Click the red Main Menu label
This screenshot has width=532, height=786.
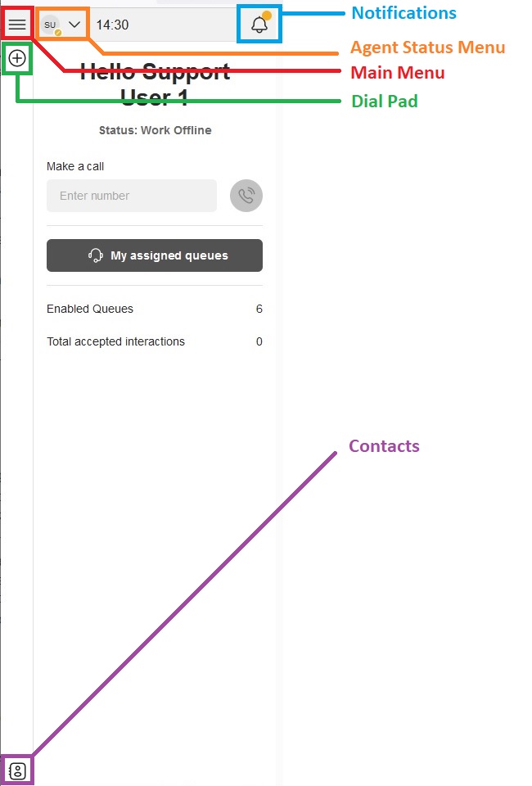[x=397, y=73]
